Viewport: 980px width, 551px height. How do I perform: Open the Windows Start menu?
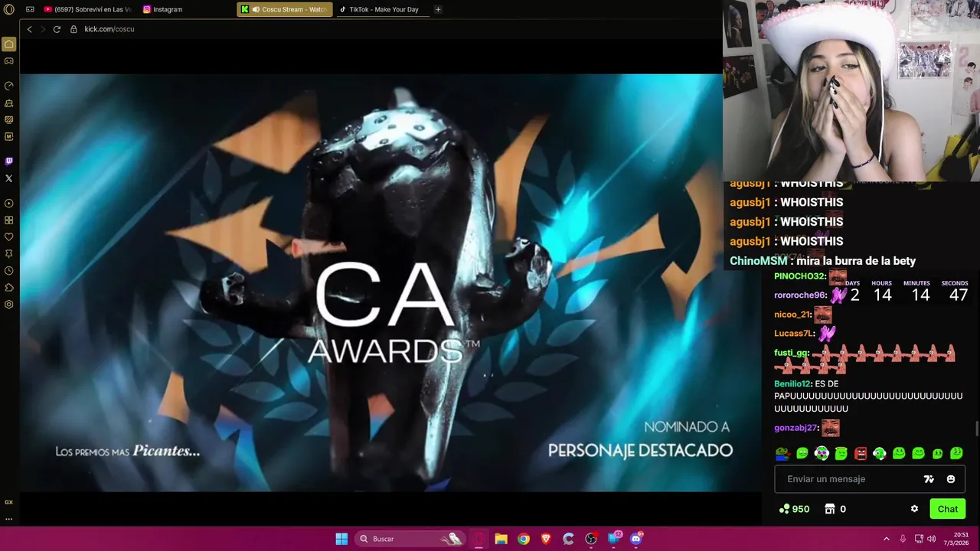341,539
